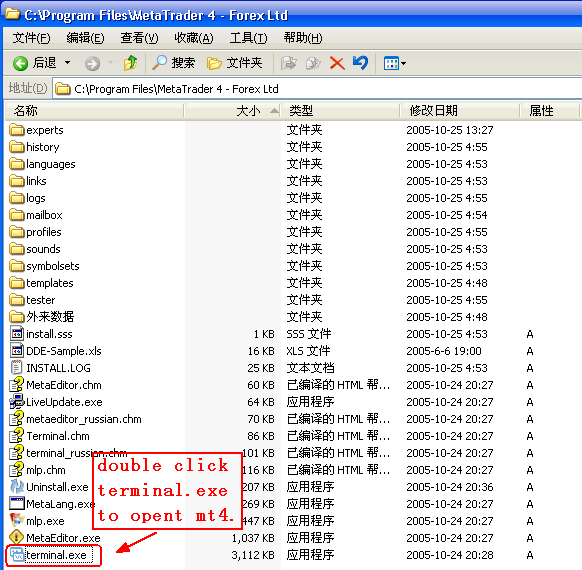Sort by the Modified Date (修改日期) column header
Viewport: 582px width, 570px height.
[x=460, y=111]
